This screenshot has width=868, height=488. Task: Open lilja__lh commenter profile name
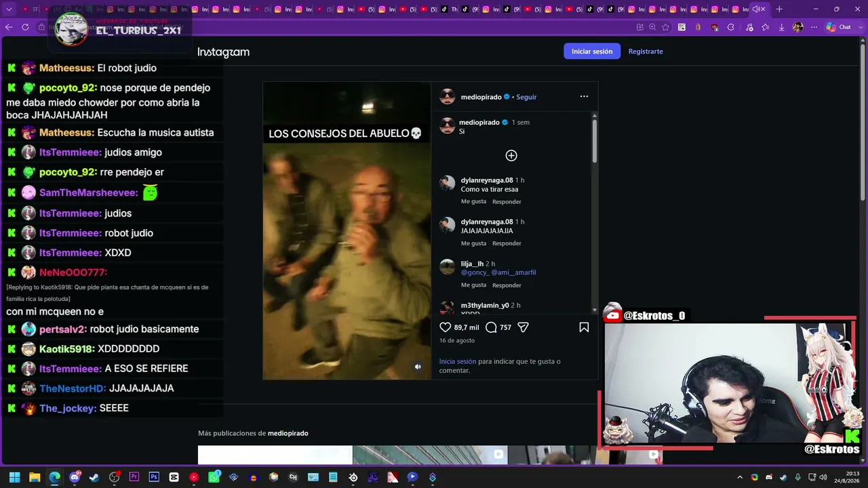472,264
